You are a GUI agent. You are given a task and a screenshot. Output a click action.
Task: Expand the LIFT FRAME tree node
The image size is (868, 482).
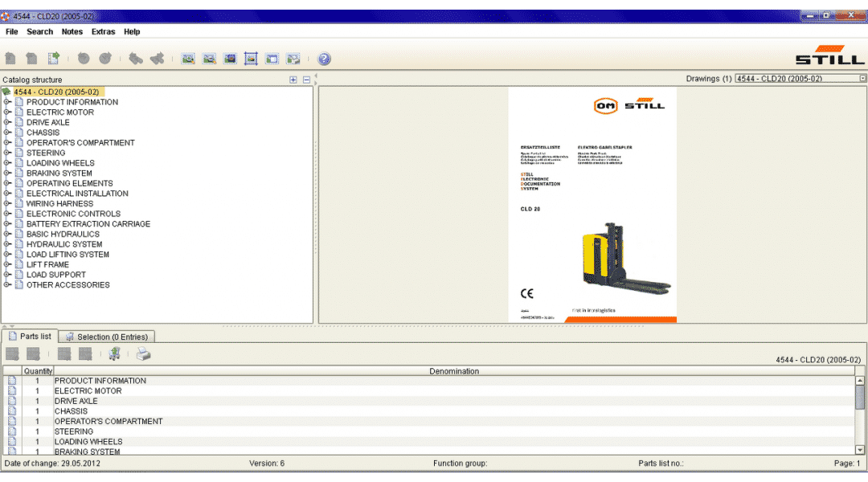[7, 264]
